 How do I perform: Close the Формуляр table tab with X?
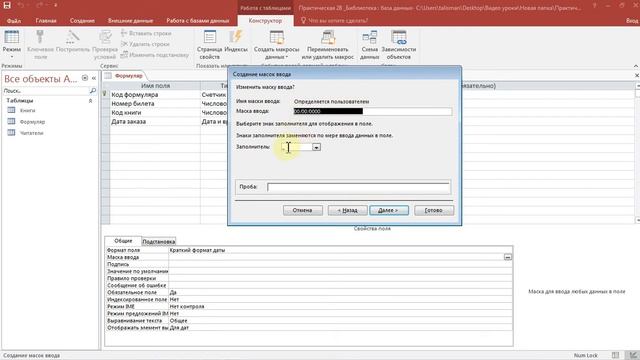tap(636, 76)
